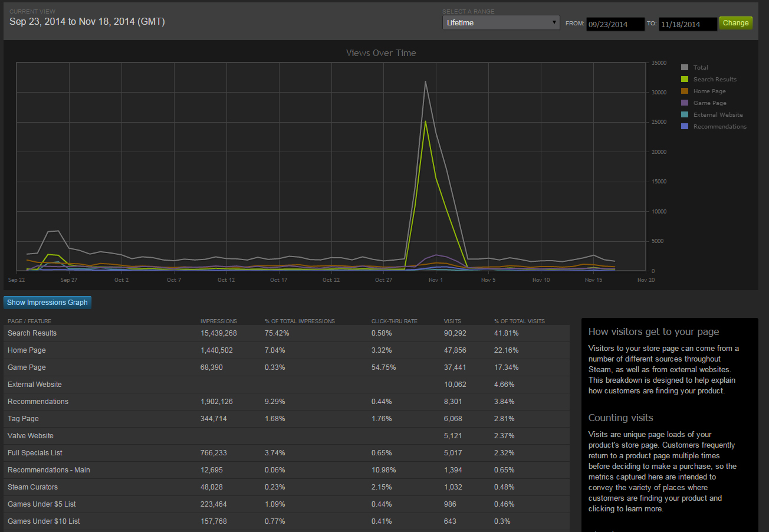
Task: Click click-thru rate value 54.75%
Action: pyautogui.click(x=383, y=367)
